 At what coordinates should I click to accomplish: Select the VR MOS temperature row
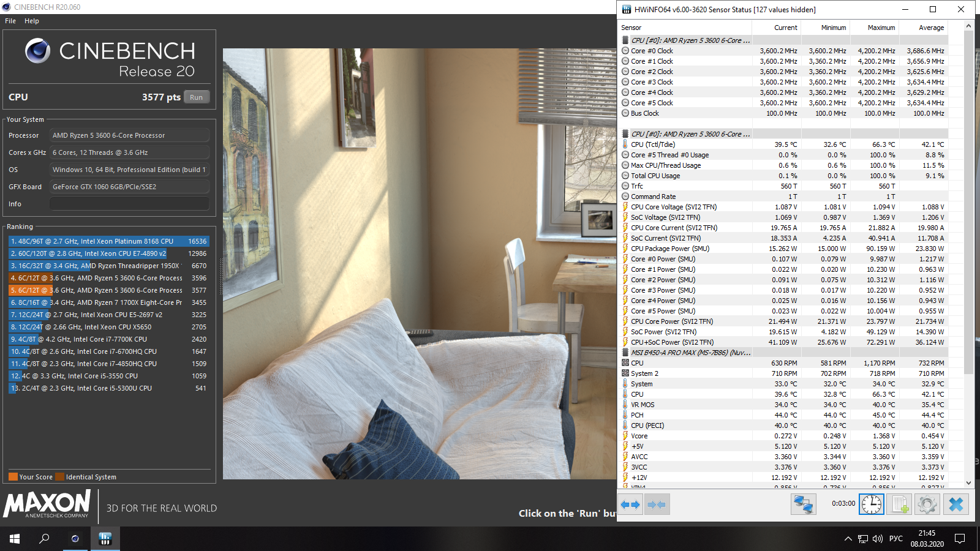click(783, 405)
